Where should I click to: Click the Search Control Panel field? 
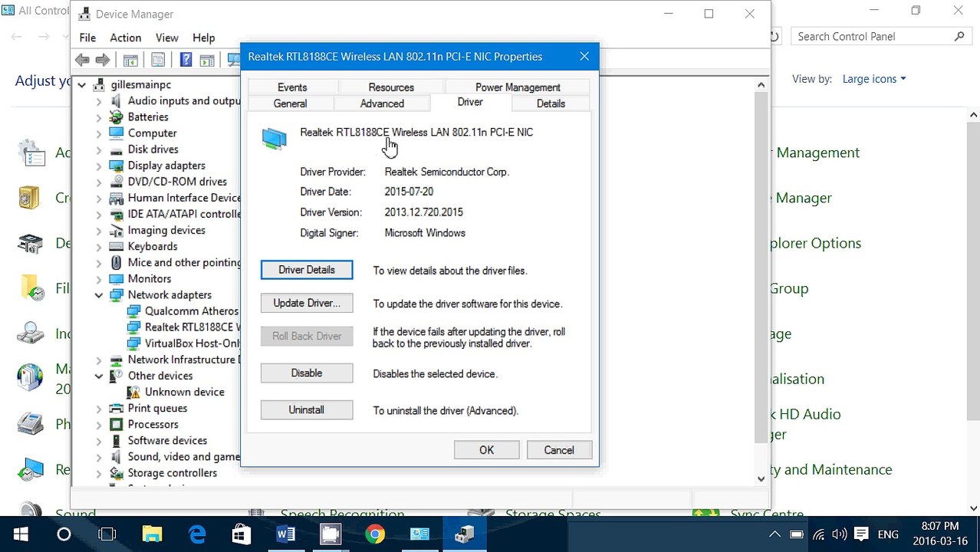881,36
